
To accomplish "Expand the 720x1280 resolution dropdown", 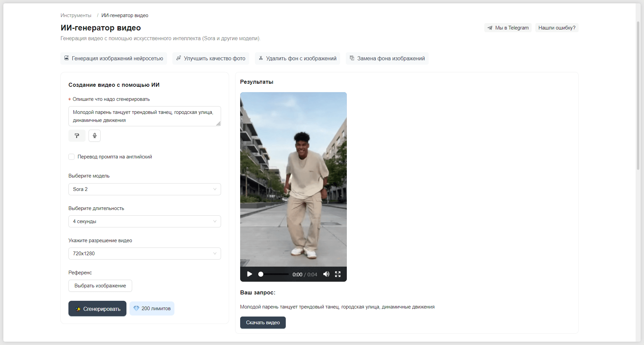I will pyautogui.click(x=145, y=254).
